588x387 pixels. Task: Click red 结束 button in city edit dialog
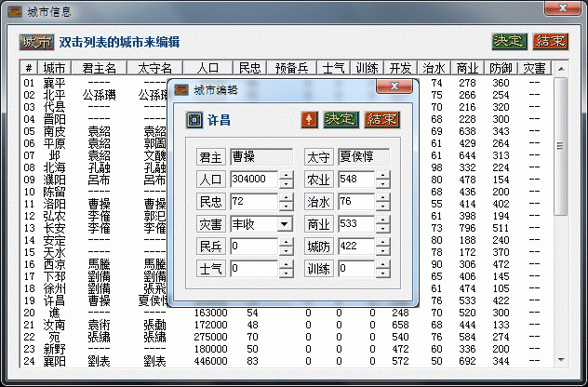[x=381, y=120]
